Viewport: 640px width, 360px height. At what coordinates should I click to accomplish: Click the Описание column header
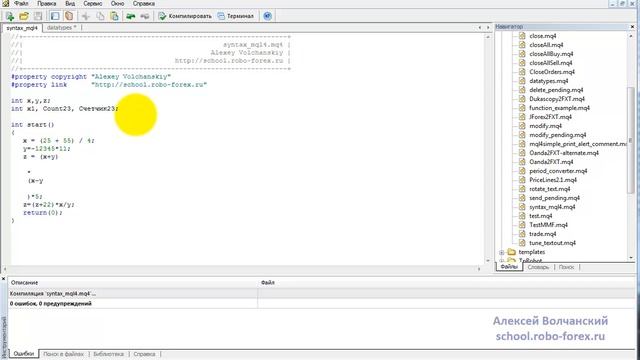pos(133,282)
